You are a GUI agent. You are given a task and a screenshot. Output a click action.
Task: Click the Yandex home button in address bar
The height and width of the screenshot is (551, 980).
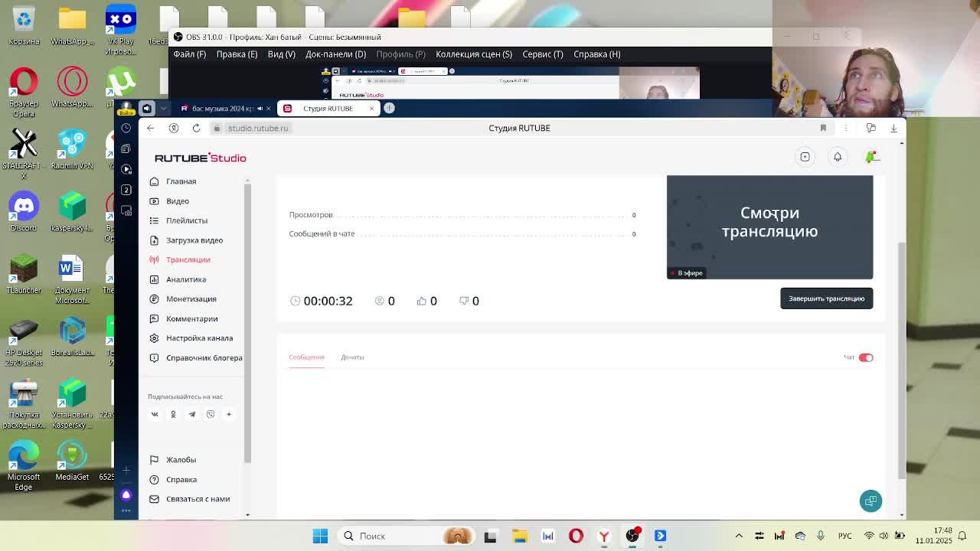(174, 128)
